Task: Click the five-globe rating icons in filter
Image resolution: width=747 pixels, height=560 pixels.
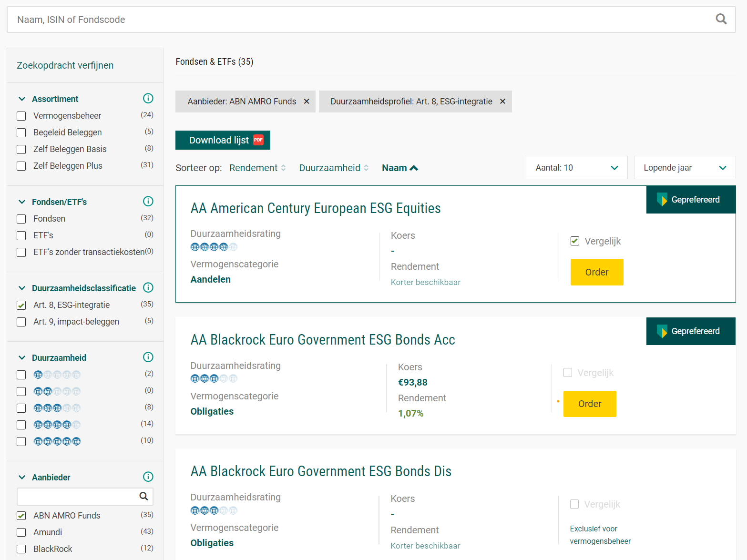Action: coord(57,441)
